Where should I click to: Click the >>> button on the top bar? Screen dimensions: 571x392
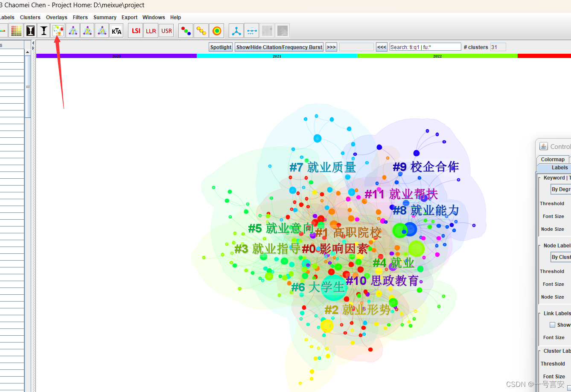click(x=331, y=47)
